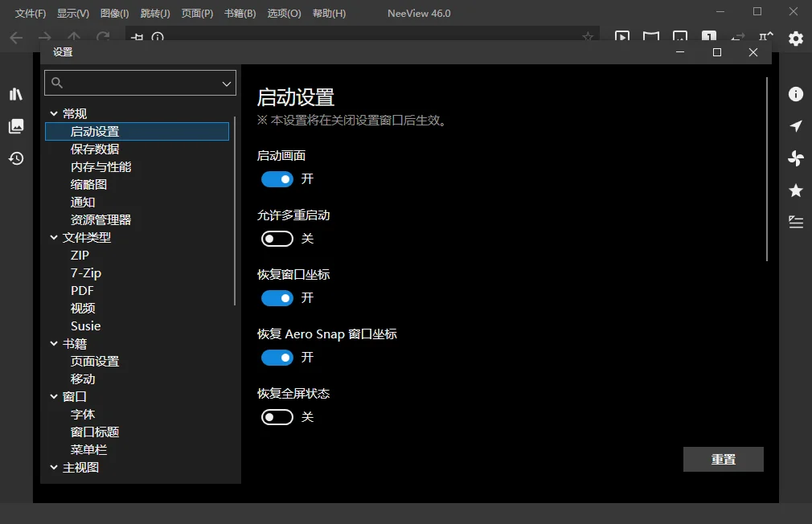Open the 书籍(B) menu

click(240, 14)
